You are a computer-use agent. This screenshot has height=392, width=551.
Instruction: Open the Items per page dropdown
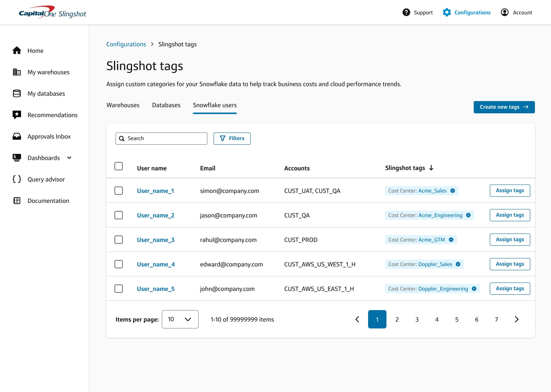pyautogui.click(x=180, y=319)
